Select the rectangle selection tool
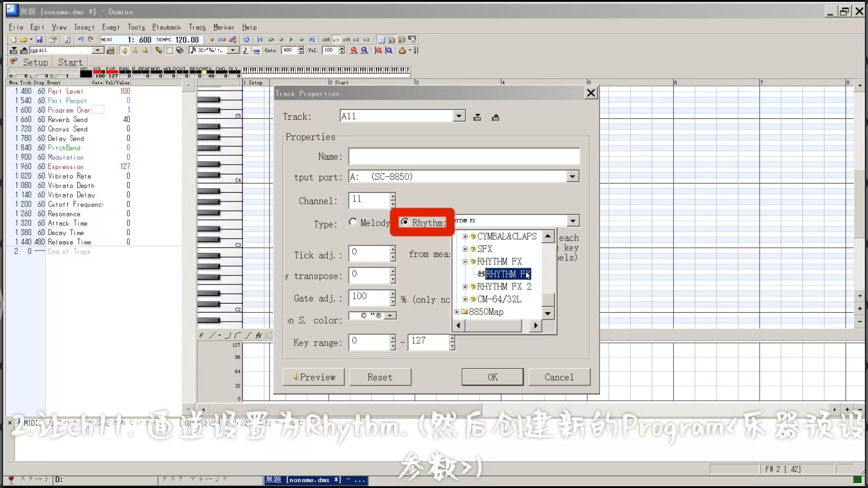 click(170, 51)
